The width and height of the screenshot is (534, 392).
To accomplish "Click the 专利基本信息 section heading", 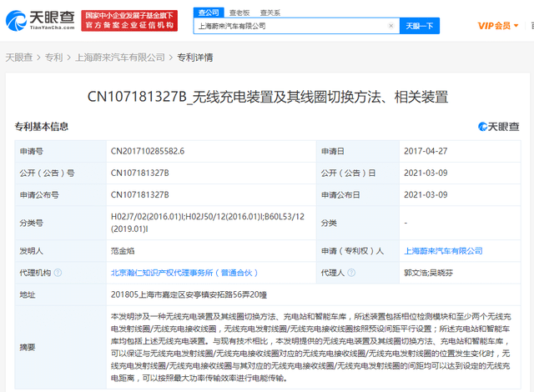I will pos(41,127).
